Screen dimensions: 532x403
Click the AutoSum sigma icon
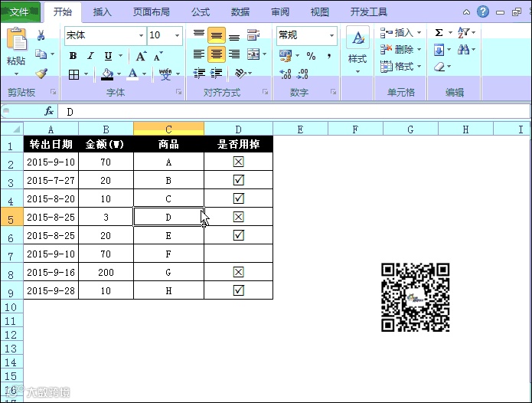pos(439,33)
